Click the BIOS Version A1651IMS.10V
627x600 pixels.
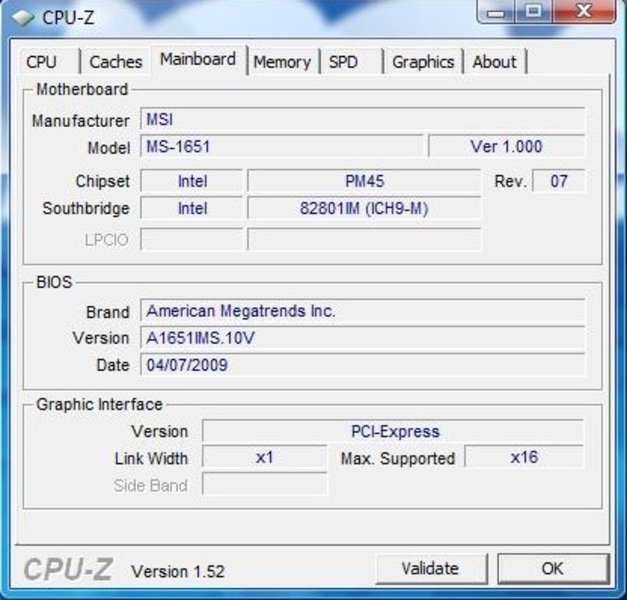[362, 338]
